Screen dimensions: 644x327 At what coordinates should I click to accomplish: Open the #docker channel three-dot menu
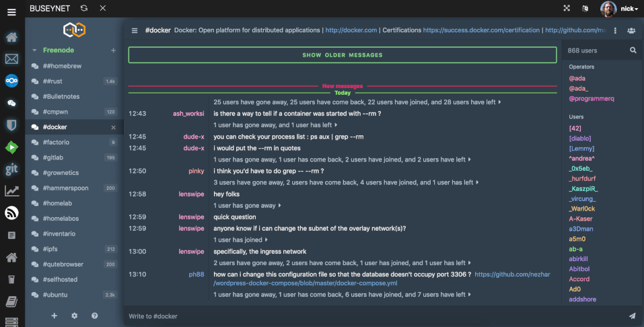(x=615, y=30)
